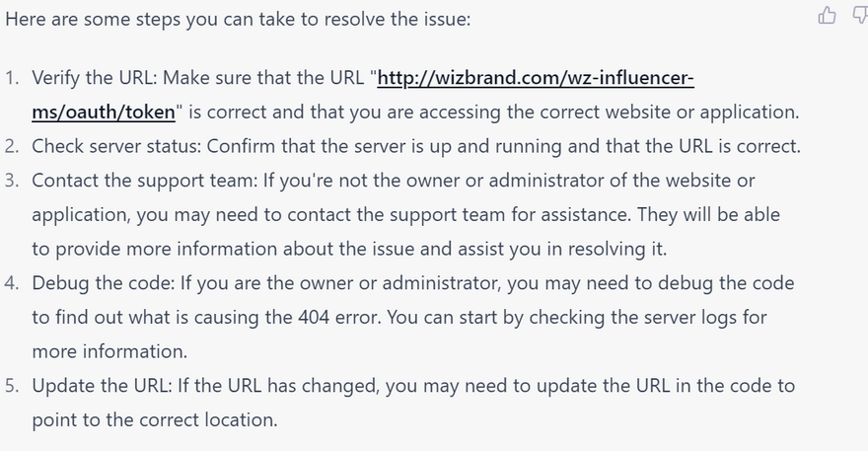Open the wizbrand.com oauth token link
Screen dimensions: 868x451
click(x=537, y=78)
